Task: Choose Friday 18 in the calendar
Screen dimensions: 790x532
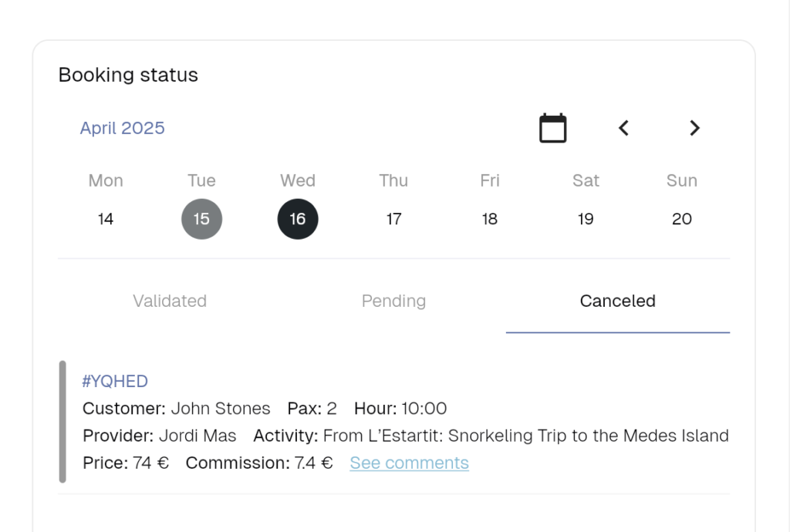Action: point(490,219)
